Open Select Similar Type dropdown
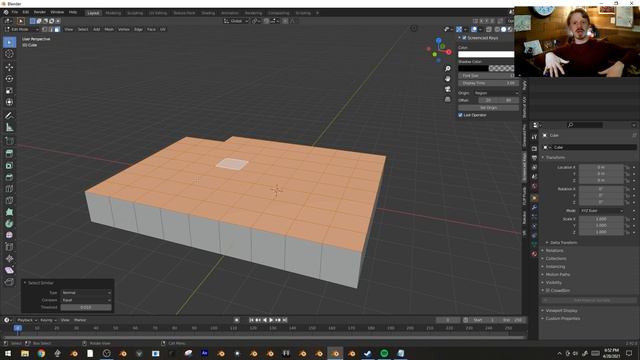The width and height of the screenshot is (640, 360). (86, 293)
